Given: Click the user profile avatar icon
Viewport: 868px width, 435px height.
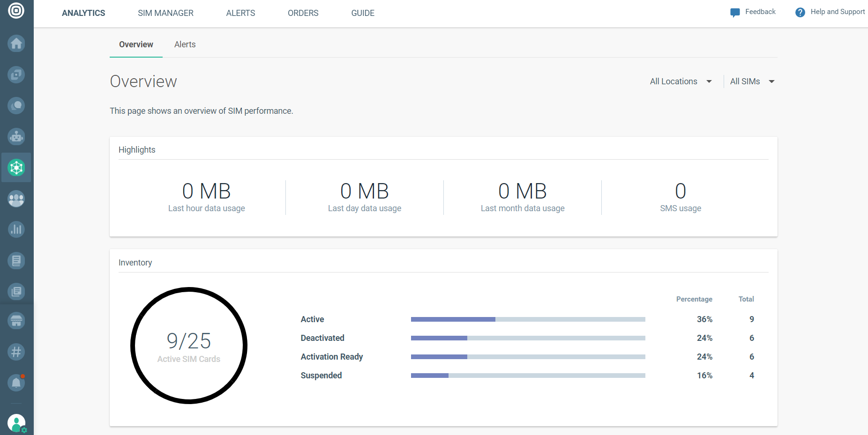Looking at the screenshot, I should tap(16, 423).
